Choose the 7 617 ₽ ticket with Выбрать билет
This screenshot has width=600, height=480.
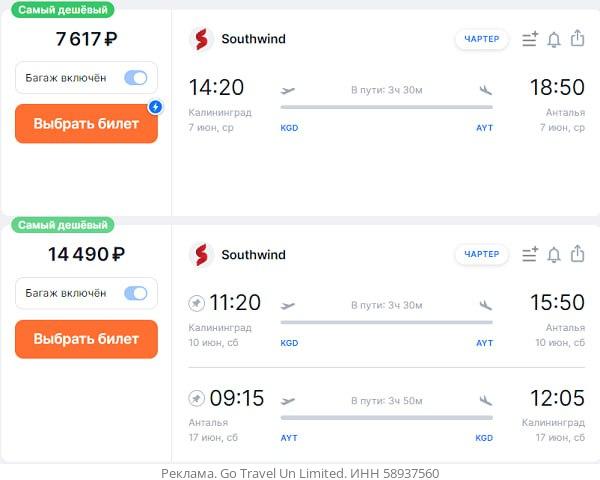pos(86,124)
